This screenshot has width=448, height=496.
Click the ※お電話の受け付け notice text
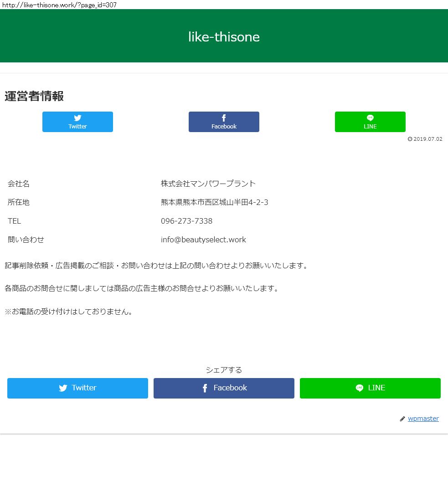click(69, 312)
